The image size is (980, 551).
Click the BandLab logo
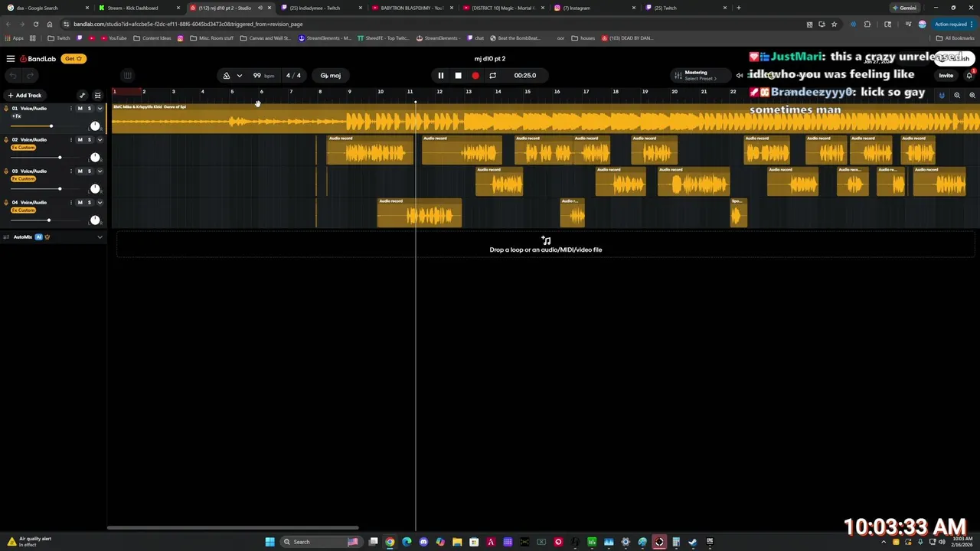(38, 59)
